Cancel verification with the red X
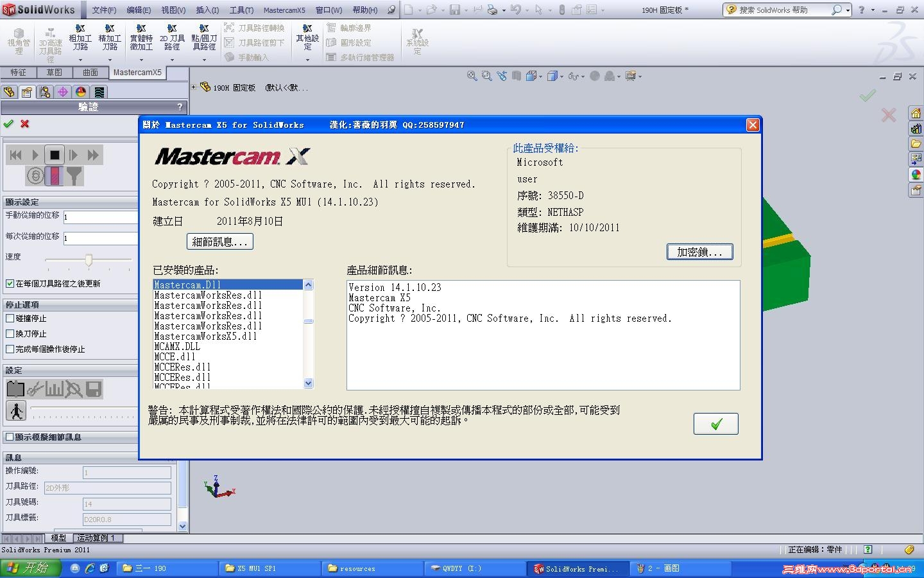 [x=25, y=124]
